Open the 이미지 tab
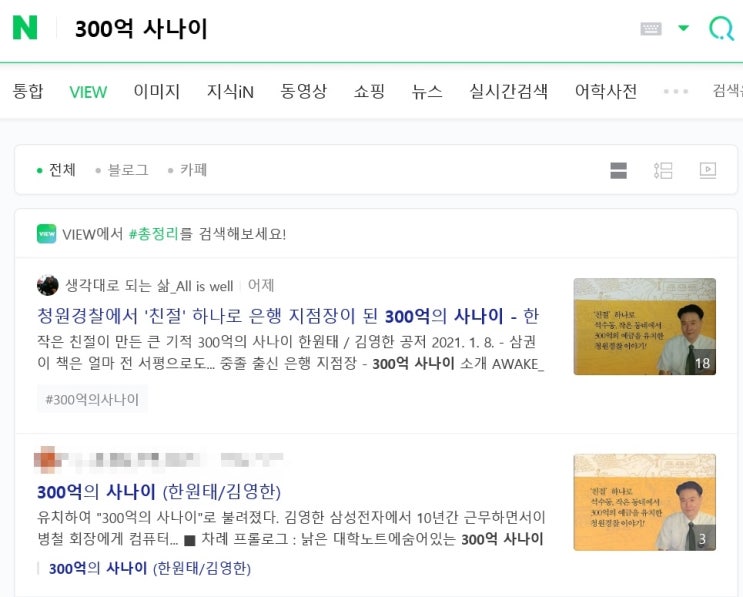The width and height of the screenshot is (743, 597). coord(157,91)
